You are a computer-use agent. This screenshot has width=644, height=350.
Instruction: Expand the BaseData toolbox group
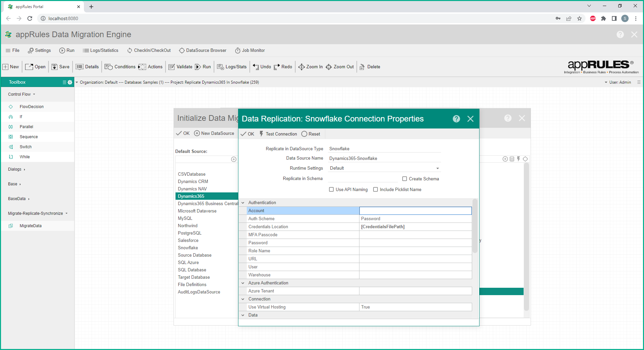(x=19, y=199)
